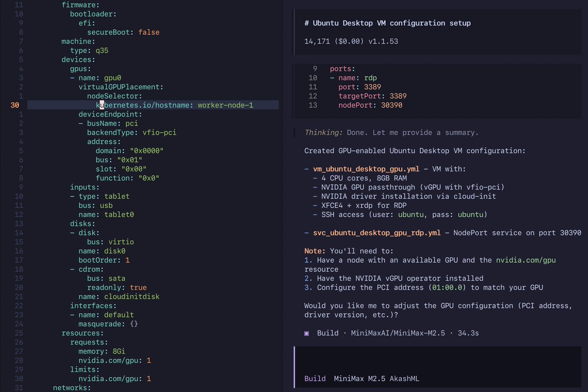Click the 'name: cloudinitdisk' line
The width and height of the screenshot is (588, 392).
(x=119, y=297)
